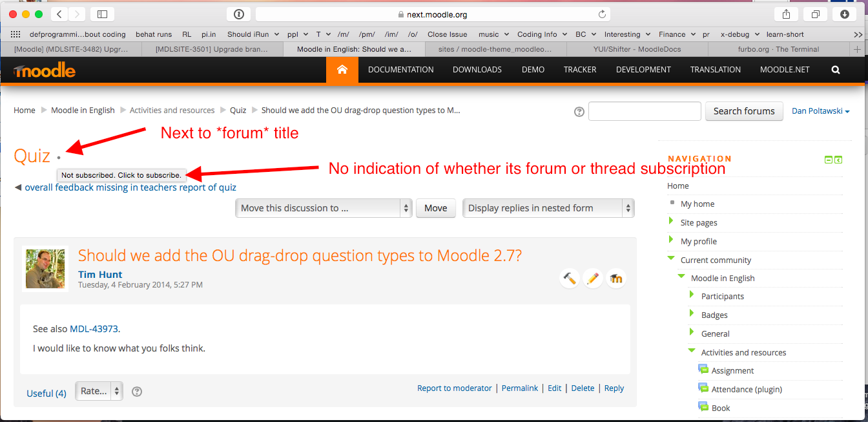Click the hammer action icon on post
The image size is (868, 422).
coord(570,279)
